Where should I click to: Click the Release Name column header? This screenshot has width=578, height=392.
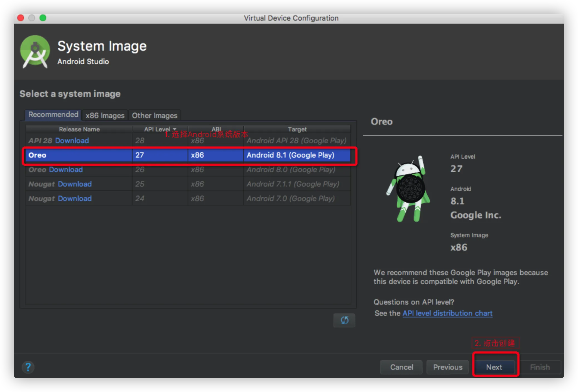pos(79,129)
